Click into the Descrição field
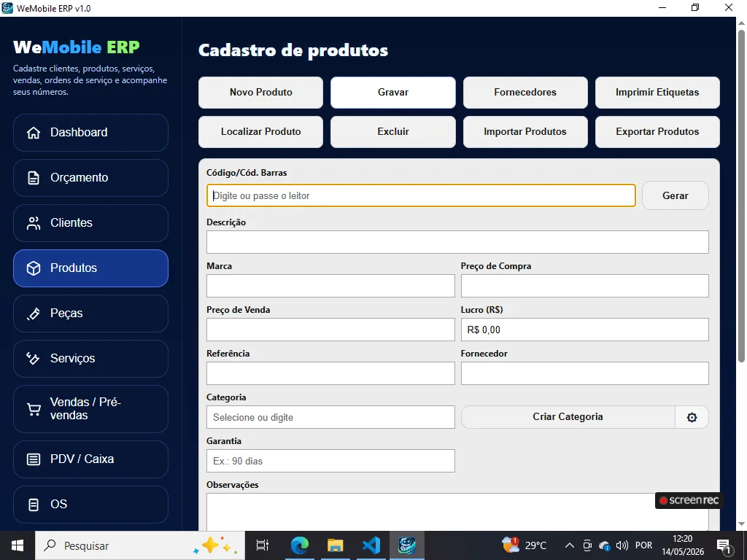This screenshot has width=747, height=560. coord(457,242)
